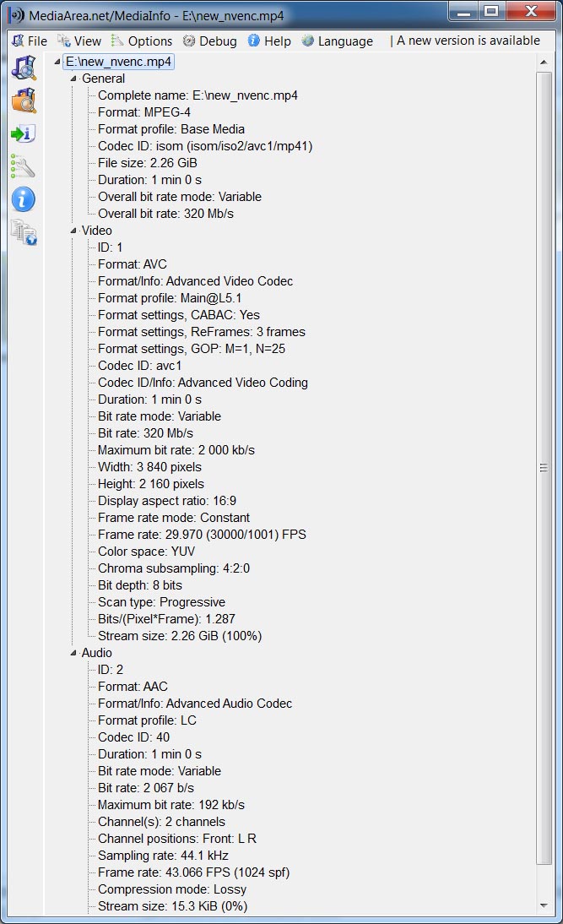Click the blue About info sidebar icon
Screen dimensions: 563x924
point(24,200)
